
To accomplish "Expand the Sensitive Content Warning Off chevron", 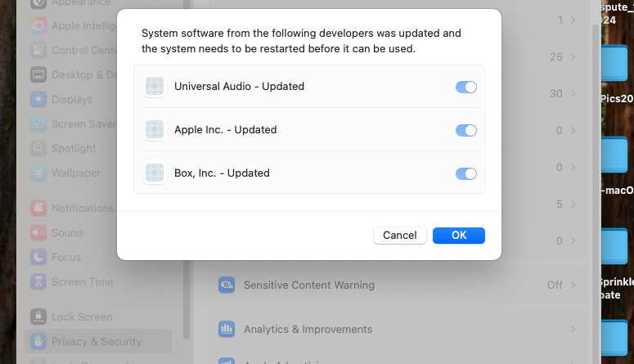I will (573, 285).
